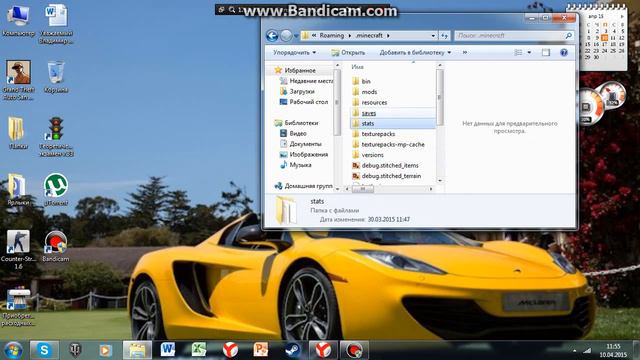Viewport: 640px width, 360px height.
Task: Select Grand Theft Auto San Andreas shortcut
Action: [x=18, y=80]
